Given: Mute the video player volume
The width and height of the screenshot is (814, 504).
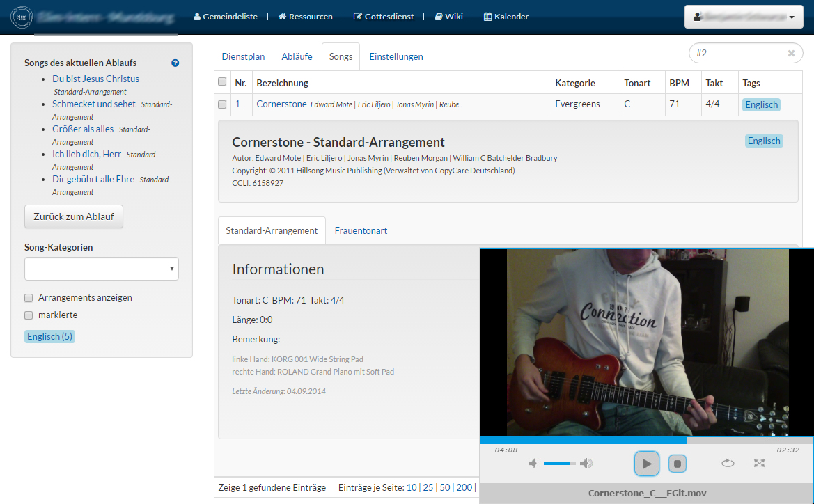Looking at the screenshot, I should [533, 463].
